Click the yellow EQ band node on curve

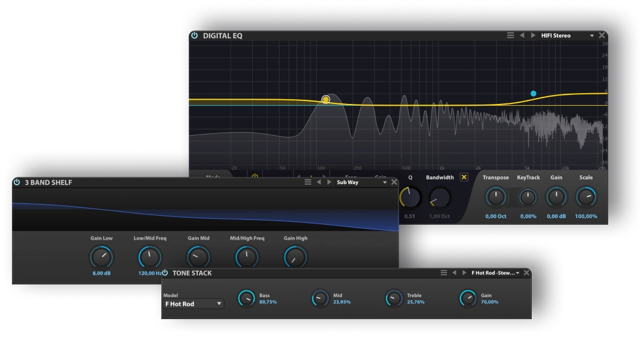[x=326, y=99]
